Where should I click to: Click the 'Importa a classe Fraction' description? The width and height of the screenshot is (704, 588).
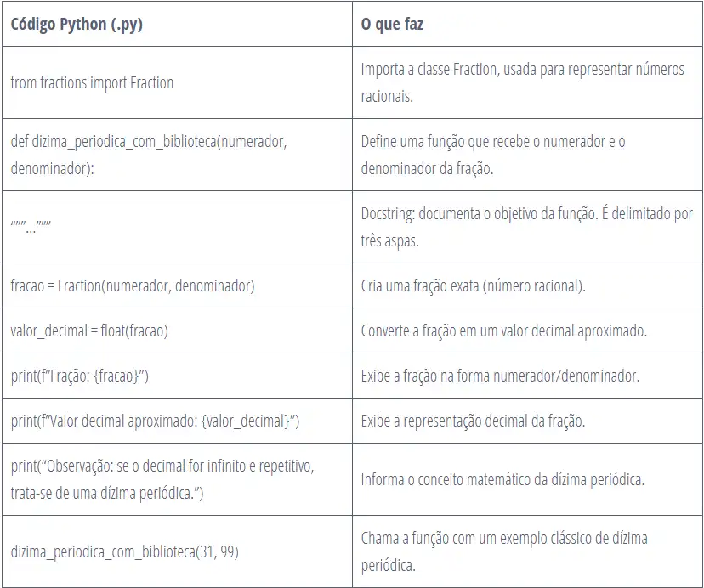pos(522,82)
